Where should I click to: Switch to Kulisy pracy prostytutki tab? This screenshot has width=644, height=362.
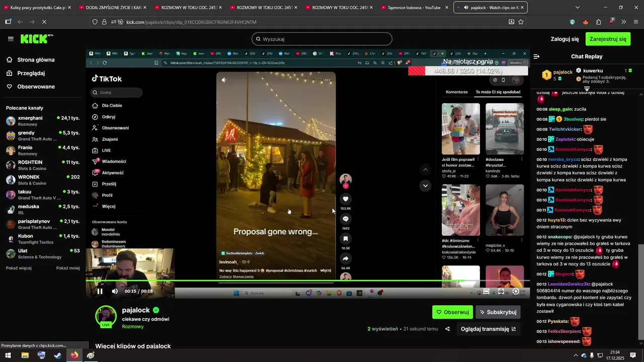pos(38,8)
